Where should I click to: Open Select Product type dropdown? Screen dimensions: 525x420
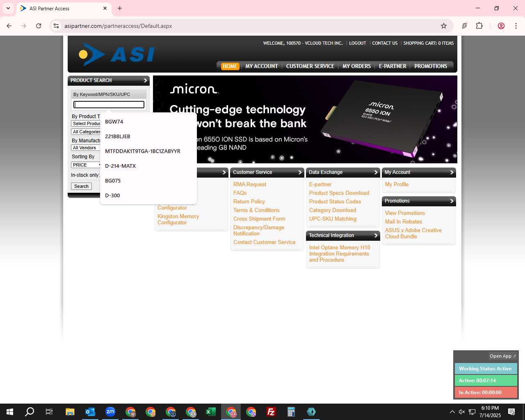tap(86, 123)
